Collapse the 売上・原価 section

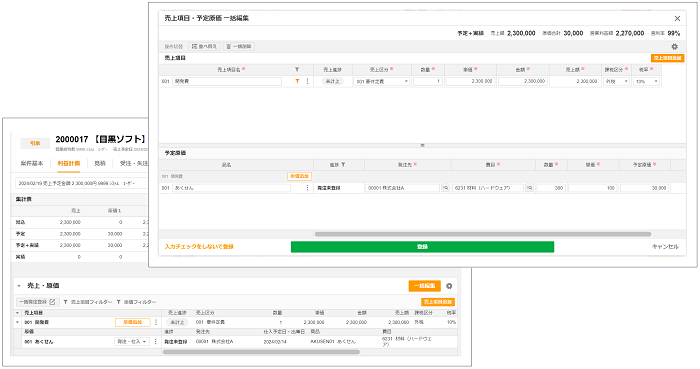[19, 286]
